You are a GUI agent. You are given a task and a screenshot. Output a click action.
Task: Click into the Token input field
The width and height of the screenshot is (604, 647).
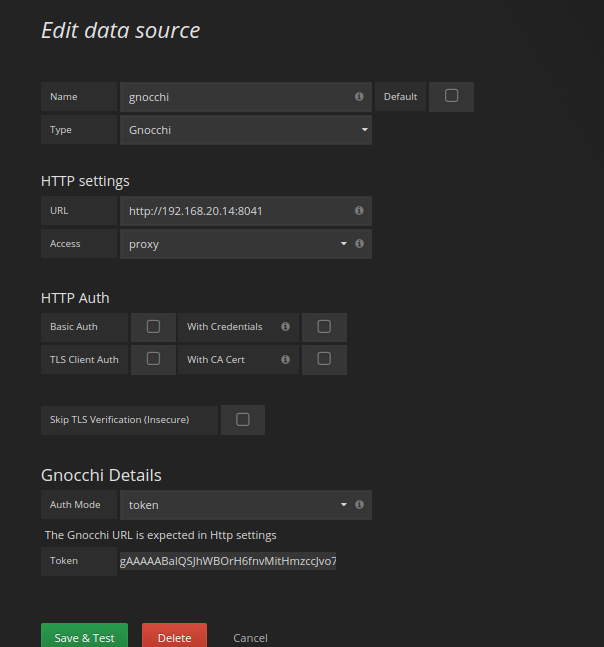point(228,562)
